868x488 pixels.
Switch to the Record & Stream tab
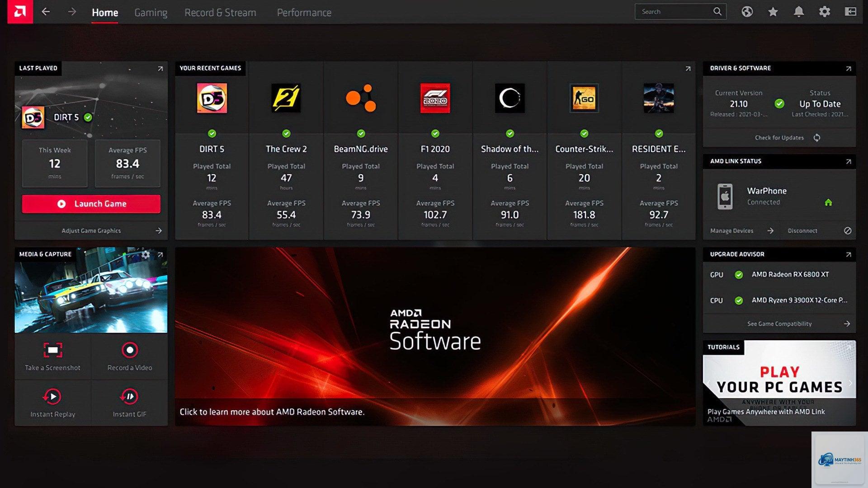(220, 13)
